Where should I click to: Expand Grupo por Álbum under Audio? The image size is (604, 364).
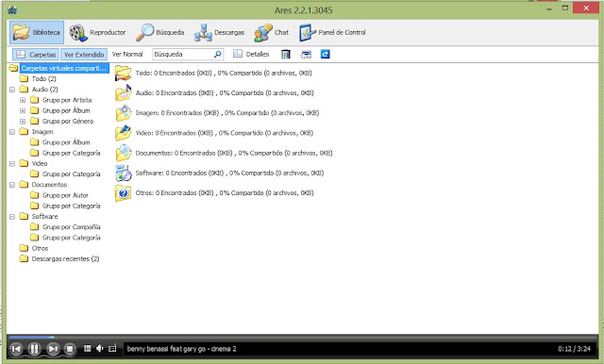(23, 110)
